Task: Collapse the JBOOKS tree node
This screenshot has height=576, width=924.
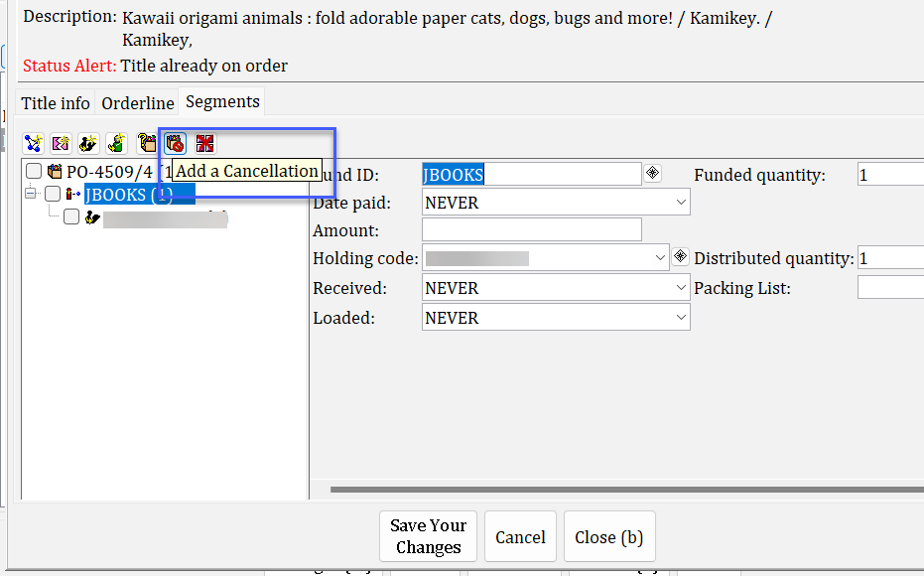Action: pos(31,194)
